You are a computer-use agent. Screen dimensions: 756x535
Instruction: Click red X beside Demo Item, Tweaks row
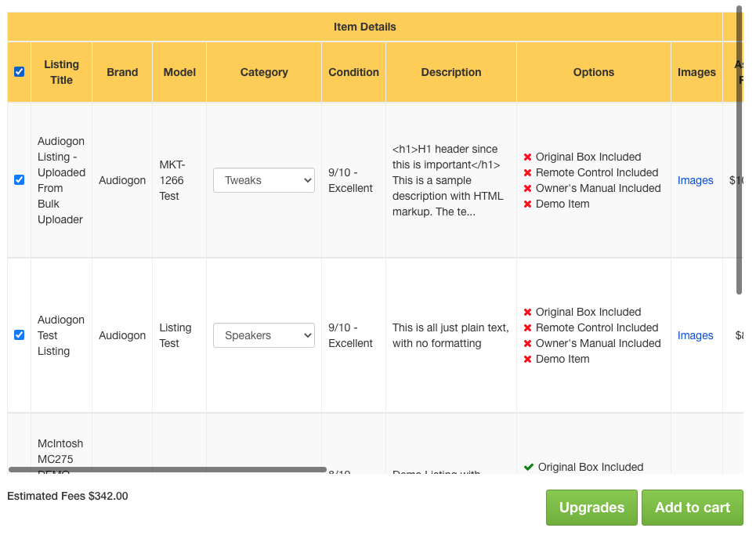pyautogui.click(x=527, y=204)
